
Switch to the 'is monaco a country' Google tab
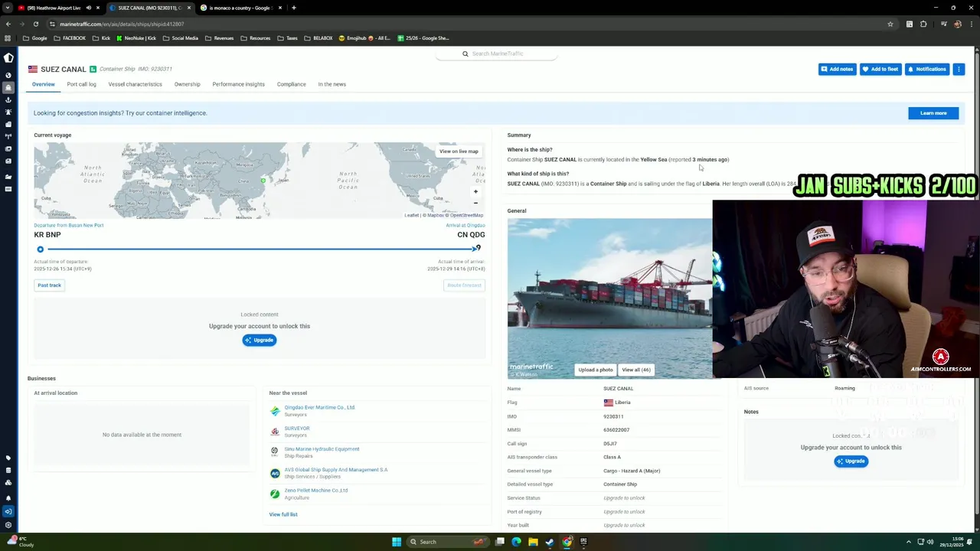(x=240, y=8)
